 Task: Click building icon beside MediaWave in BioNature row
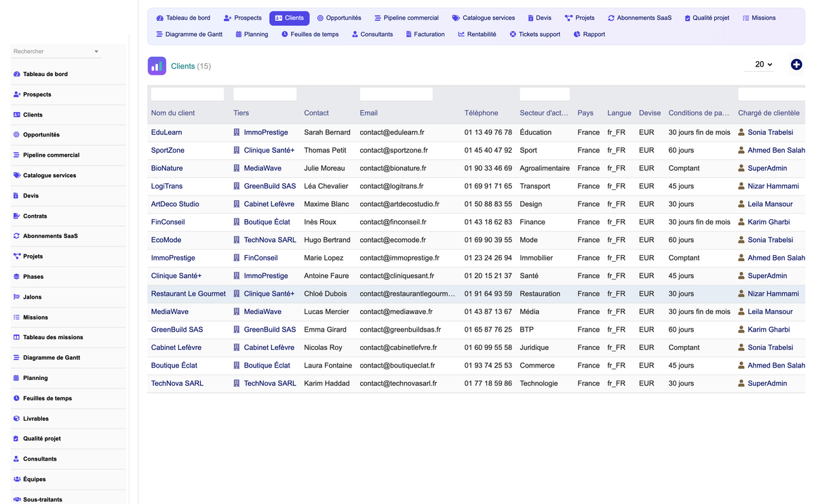[237, 168]
